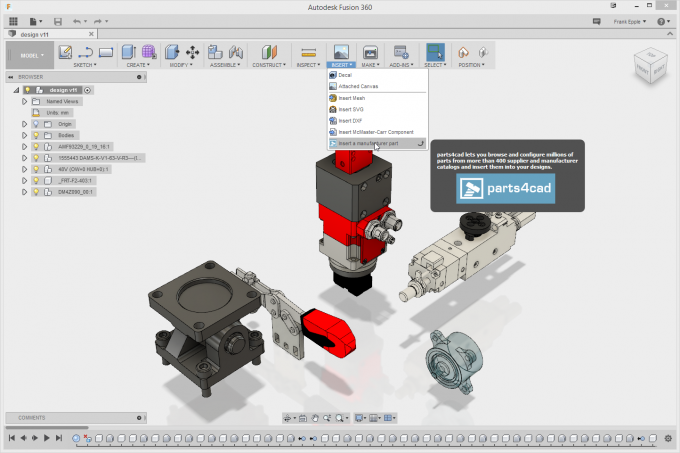Image resolution: width=680 pixels, height=453 pixels.
Task: Click the Construct plane icon
Action: (268, 52)
